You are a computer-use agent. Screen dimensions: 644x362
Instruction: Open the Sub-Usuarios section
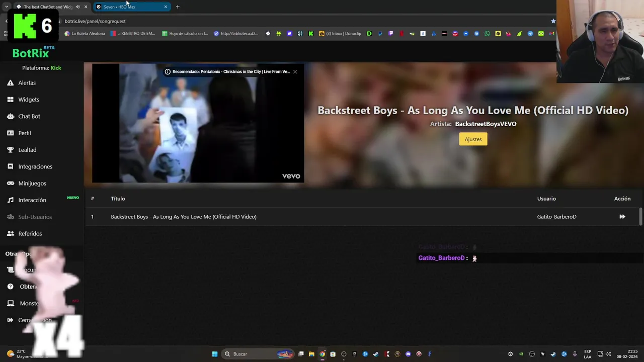pos(35,217)
